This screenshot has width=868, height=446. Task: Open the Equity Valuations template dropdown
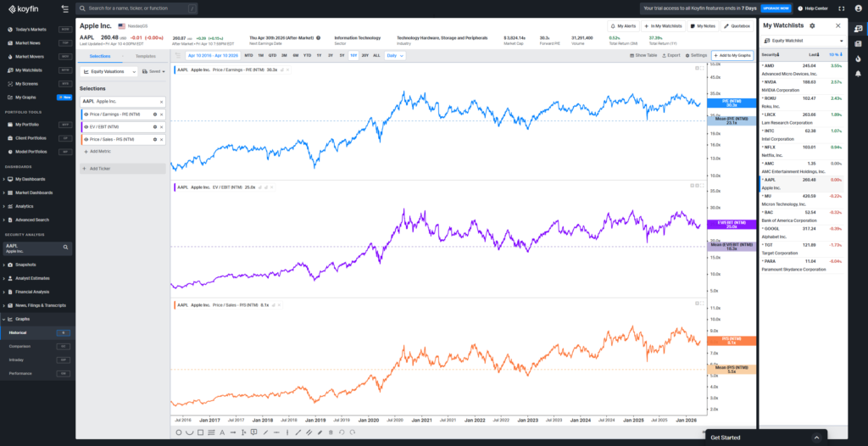coord(109,71)
